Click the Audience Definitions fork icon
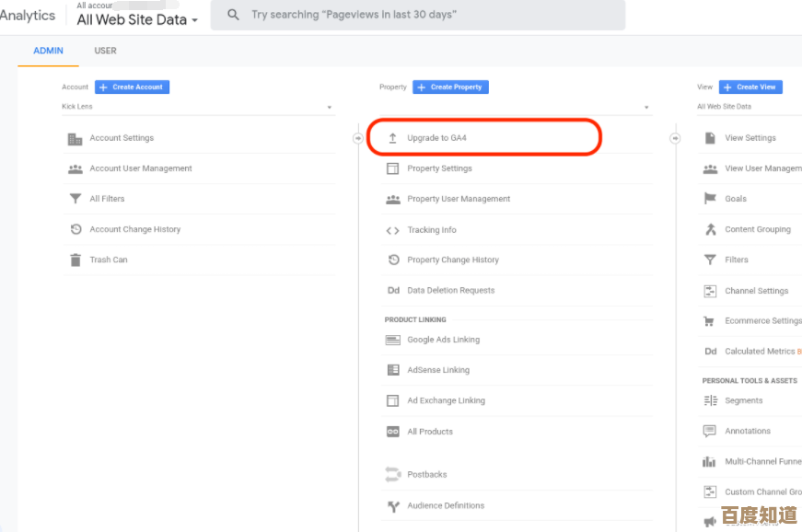The width and height of the screenshot is (802, 532). point(393,506)
